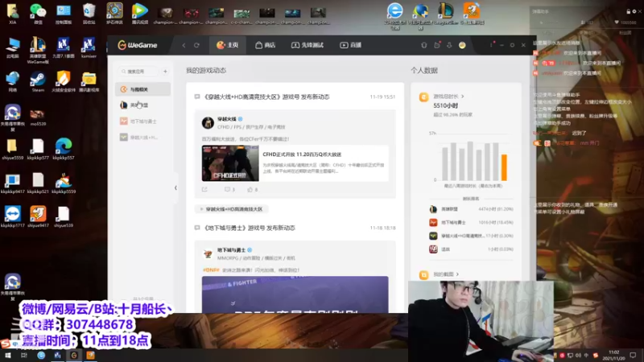The image size is (644, 362).
Task: Open the taskbar clock showing 11:02
Action: (x=614, y=356)
